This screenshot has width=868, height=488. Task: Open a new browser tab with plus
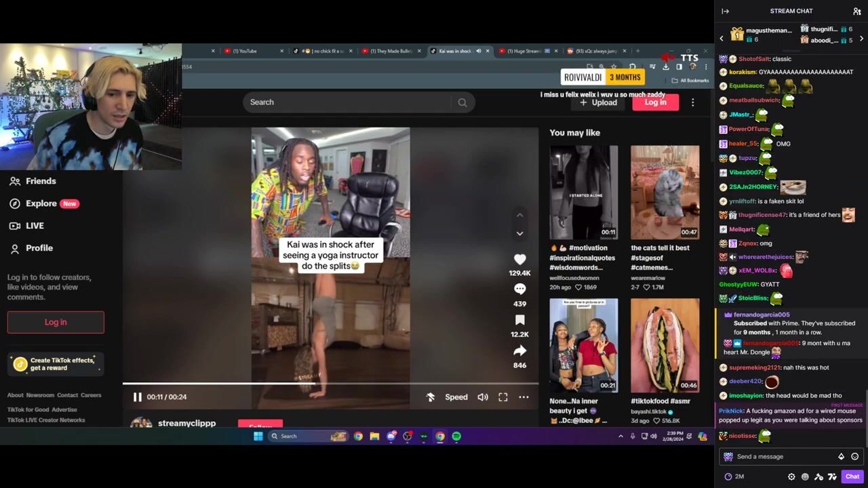[637, 51]
